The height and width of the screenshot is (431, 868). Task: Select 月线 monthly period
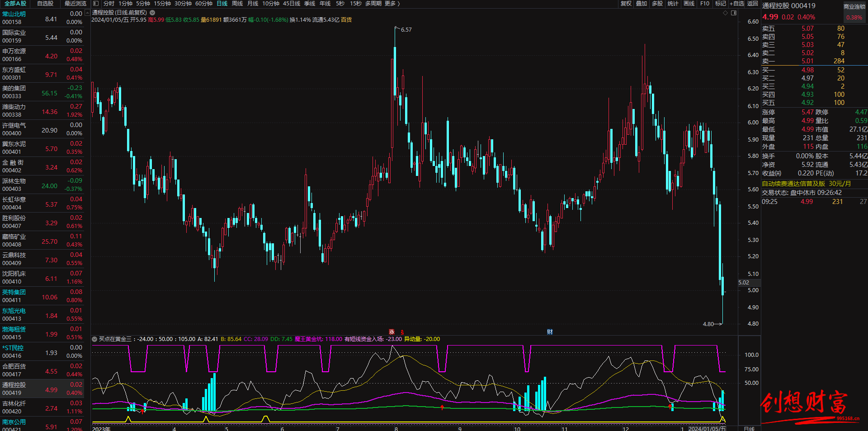point(253,3)
